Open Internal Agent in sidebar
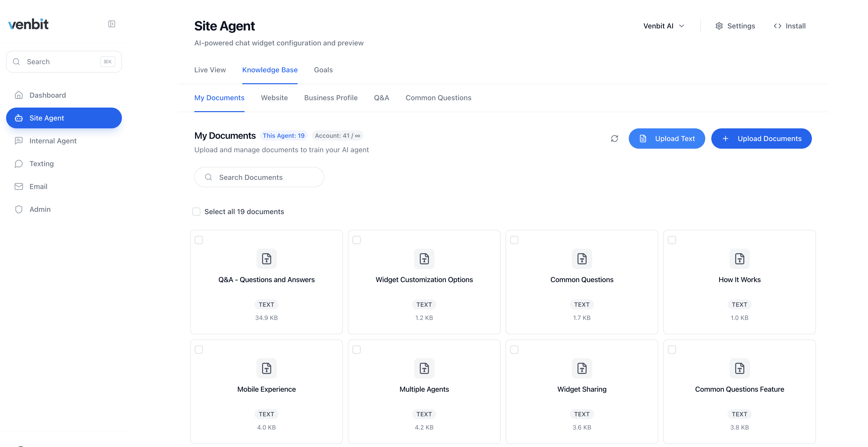The image size is (868, 447). point(64,141)
